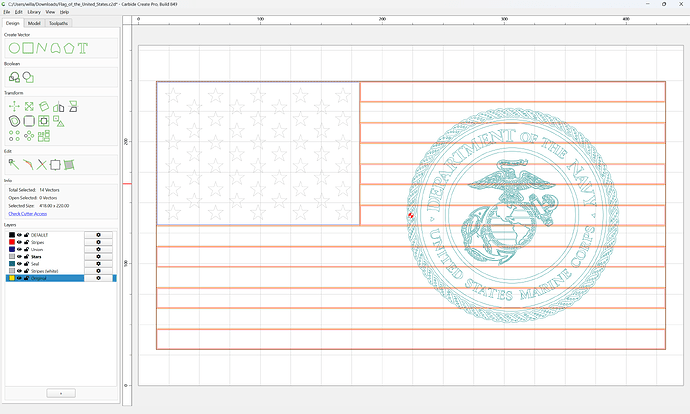Activate the Node Edit tool
This screenshot has height=414, width=690.
coord(14,165)
